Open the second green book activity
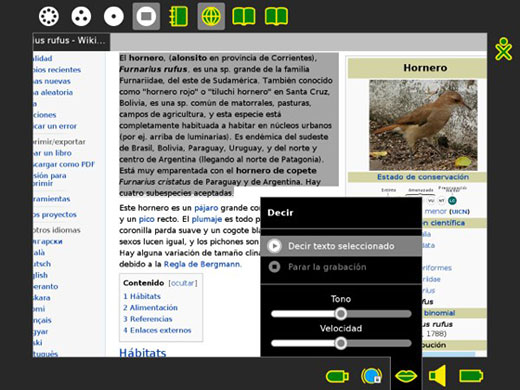 [x=276, y=16]
